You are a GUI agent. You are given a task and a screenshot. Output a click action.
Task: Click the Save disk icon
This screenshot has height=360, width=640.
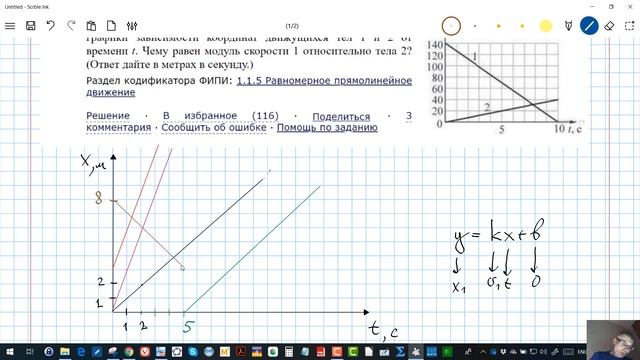pos(30,26)
